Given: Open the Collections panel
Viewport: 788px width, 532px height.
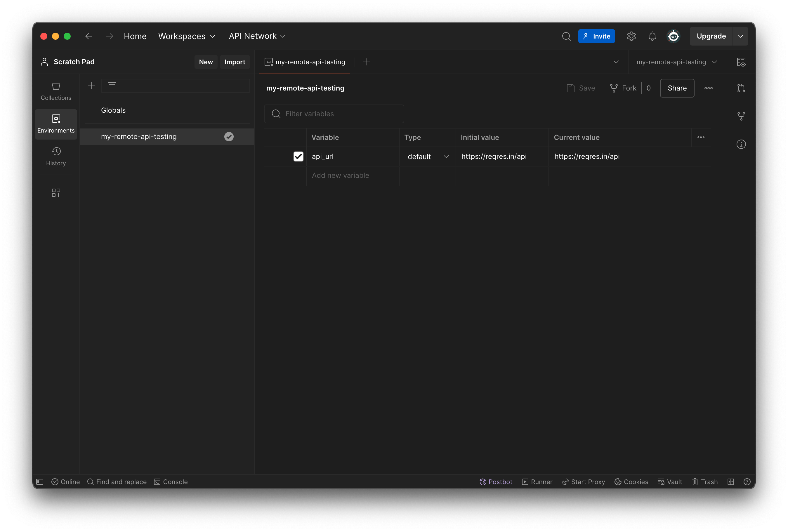Looking at the screenshot, I should pyautogui.click(x=55, y=91).
